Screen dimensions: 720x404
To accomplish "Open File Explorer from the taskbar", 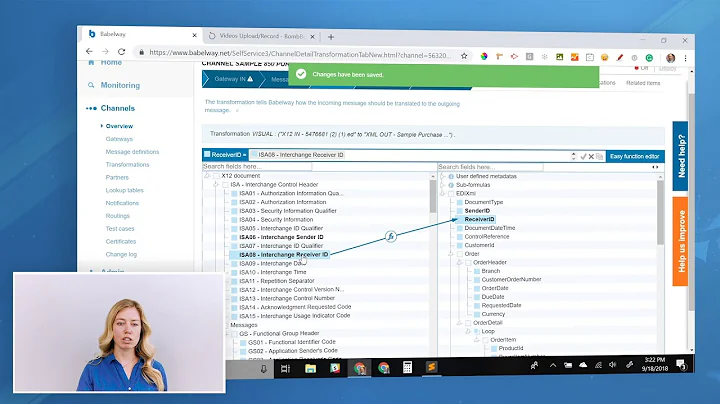I will (310, 368).
